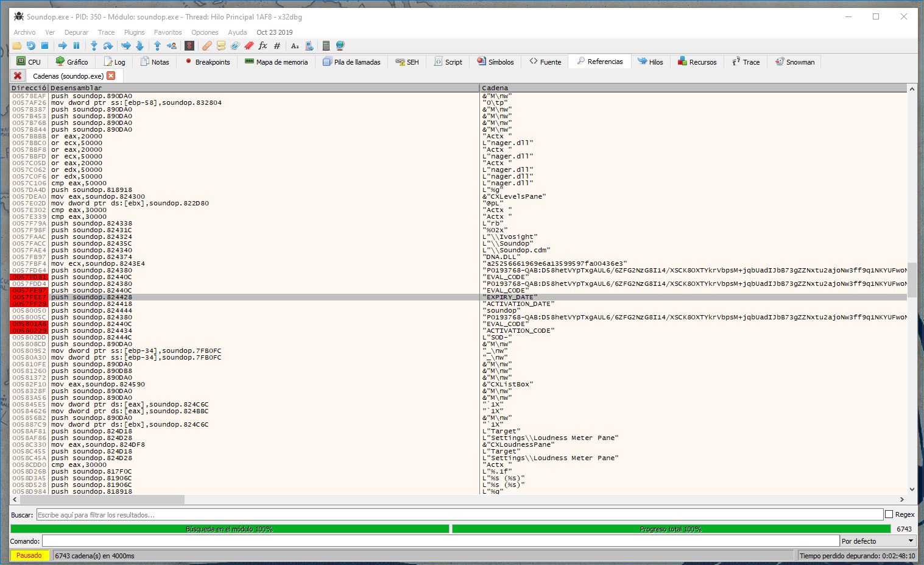This screenshot has height=565, width=924.
Task: Switch to the Recursos tab
Action: point(697,62)
